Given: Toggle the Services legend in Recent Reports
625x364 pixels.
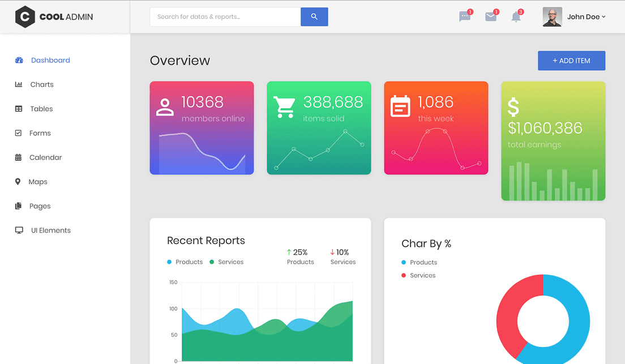Looking at the screenshot, I should [226, 262].
